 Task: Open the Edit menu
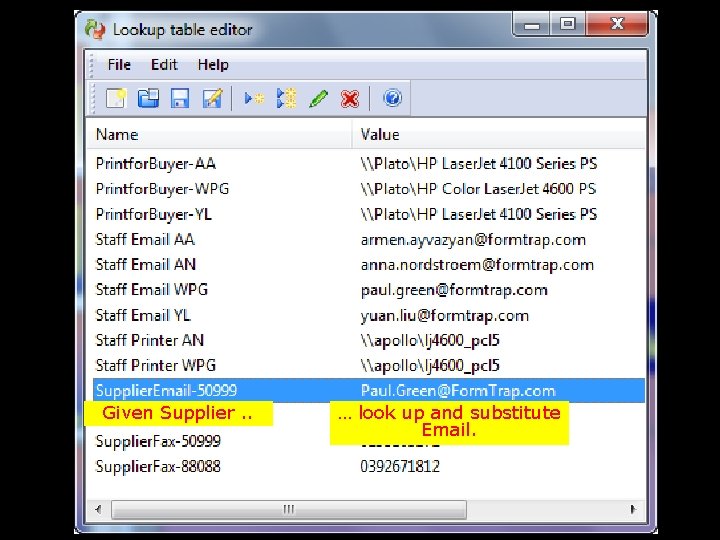tap(164, 65)
